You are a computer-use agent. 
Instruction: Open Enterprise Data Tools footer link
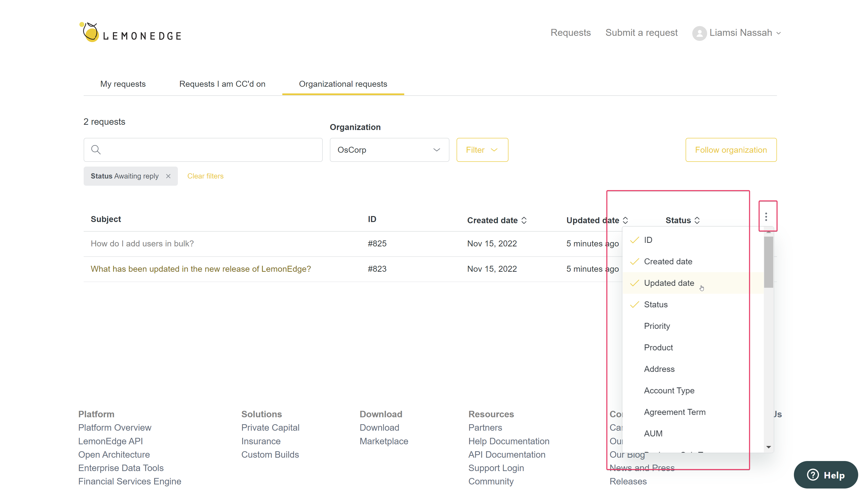tap(121, 468)
